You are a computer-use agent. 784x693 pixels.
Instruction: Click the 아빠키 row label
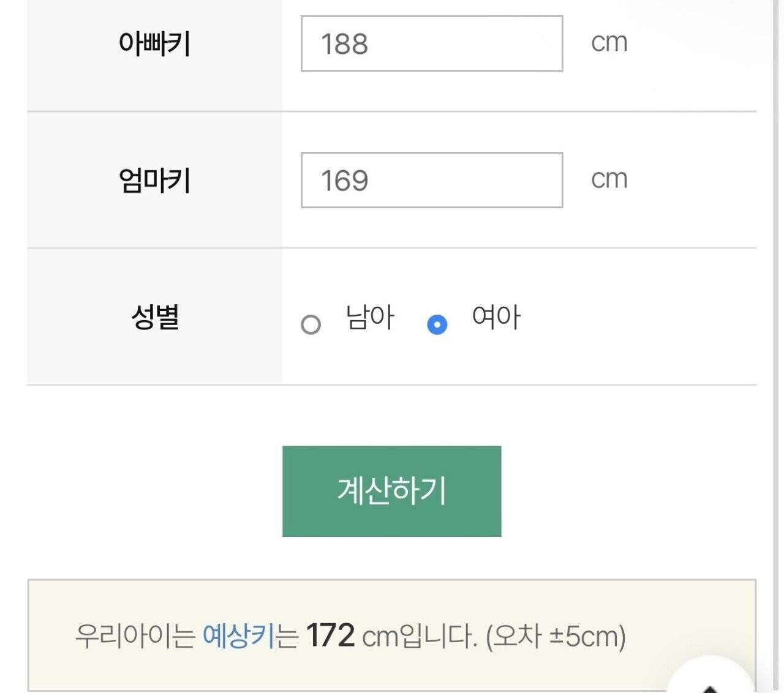pyautogui.click(x=154, y=43)
